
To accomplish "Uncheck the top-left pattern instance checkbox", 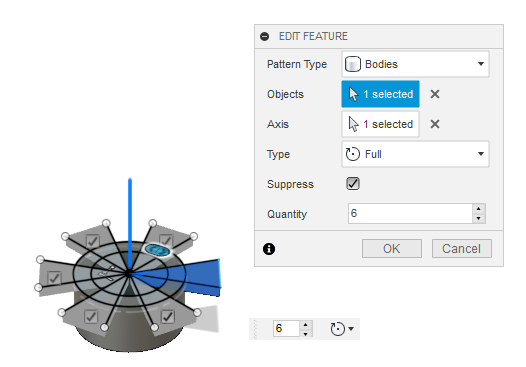I will pyautogui.click(x=93, y=241).
